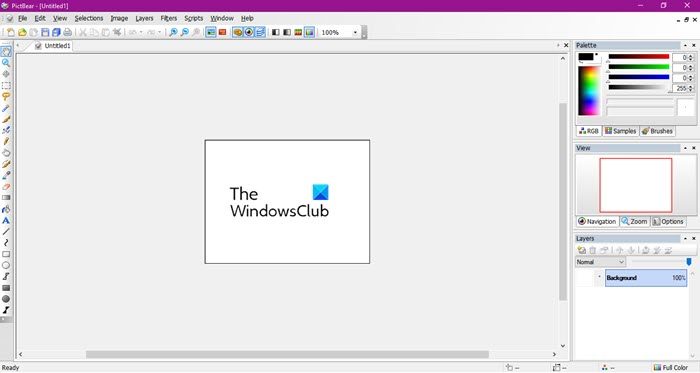Click the navigation preview thumbnail
Screen dimensions: 700x373
pos(636,185)
